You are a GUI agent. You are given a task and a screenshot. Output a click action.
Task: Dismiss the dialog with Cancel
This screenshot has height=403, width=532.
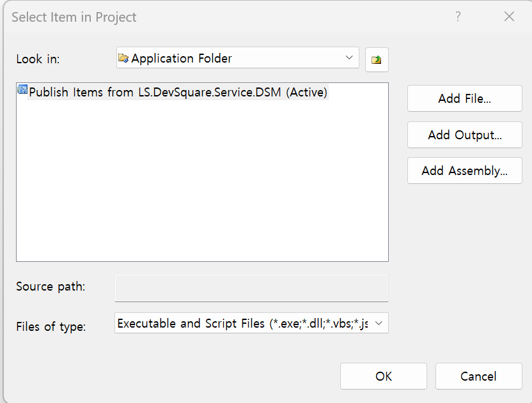pyautogui.click(x=478, y=376)
